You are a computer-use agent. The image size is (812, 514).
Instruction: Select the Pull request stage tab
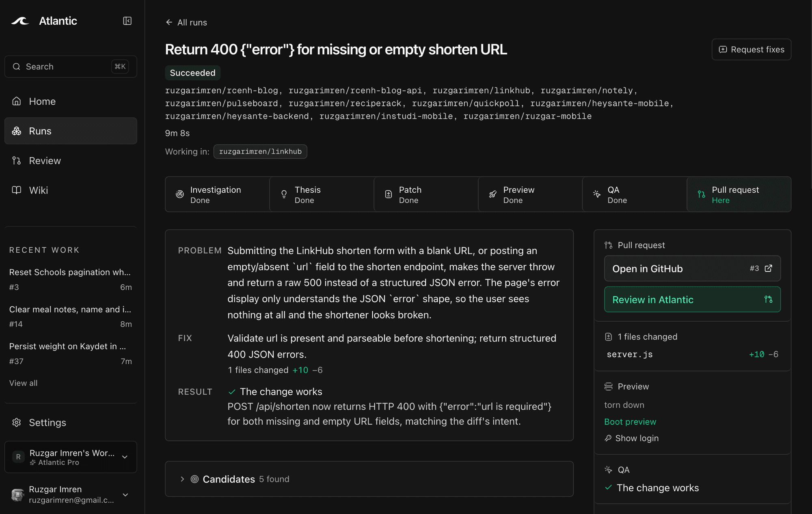pyautogui.click(x=739, y=194)
